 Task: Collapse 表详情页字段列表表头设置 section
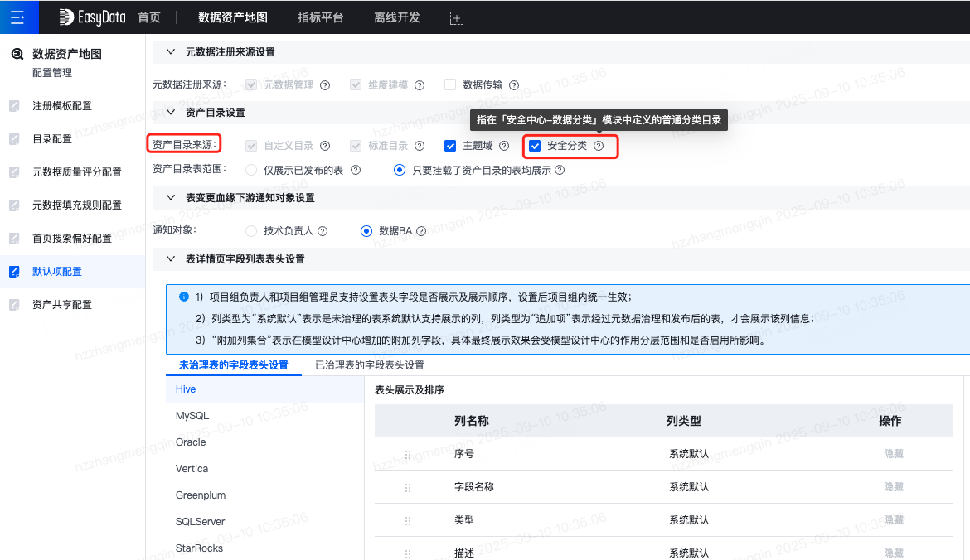(x=172, y=259)
